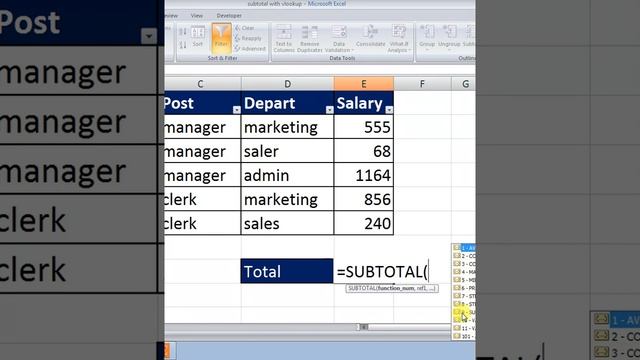Click the salary cell 1164
Screen dimensions: 640x360
(x=364, y=175)
